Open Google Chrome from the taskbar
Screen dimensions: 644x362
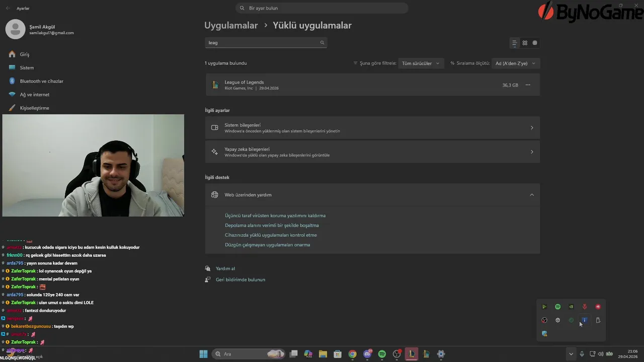353,354
